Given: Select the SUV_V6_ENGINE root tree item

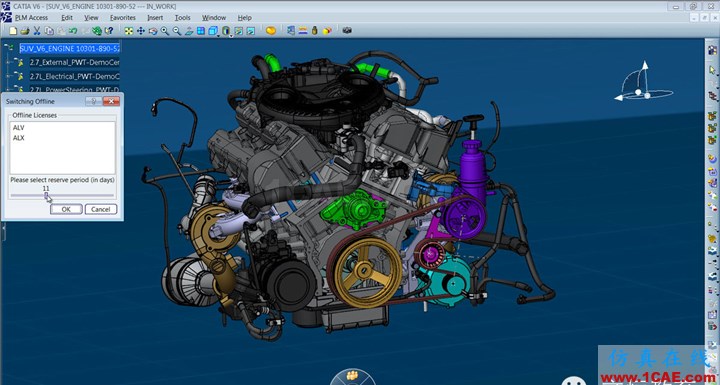Looking at the screenshot, I should [70, 48].
